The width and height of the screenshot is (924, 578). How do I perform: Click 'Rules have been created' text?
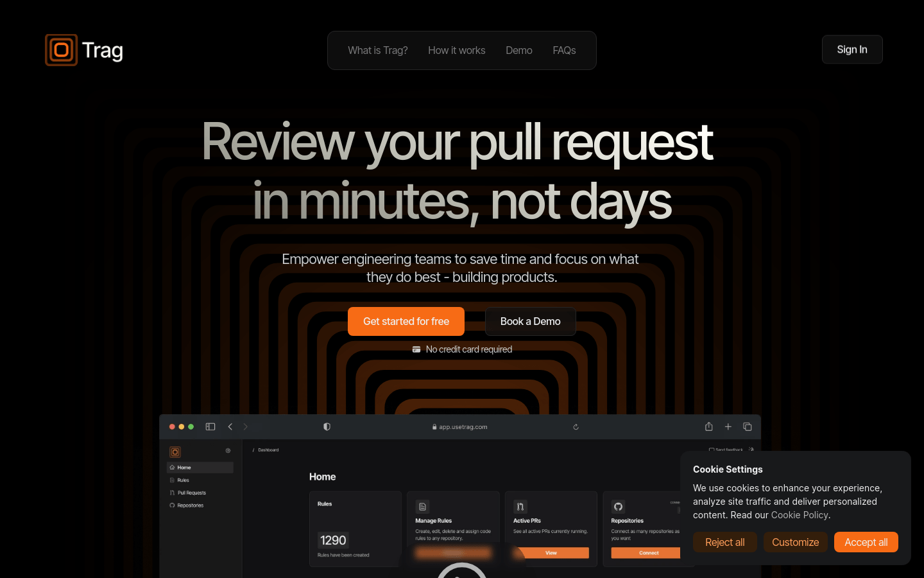tap(343, 556)
